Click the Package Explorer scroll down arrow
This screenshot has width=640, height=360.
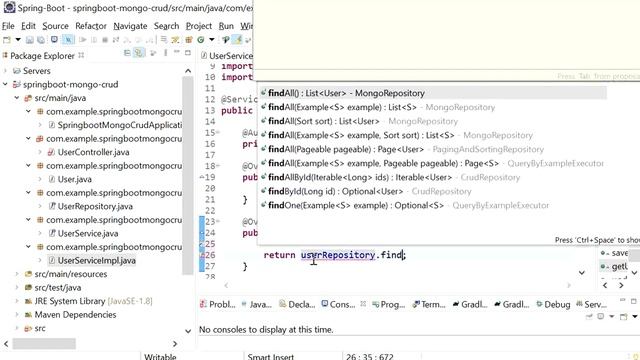point(188,331)
